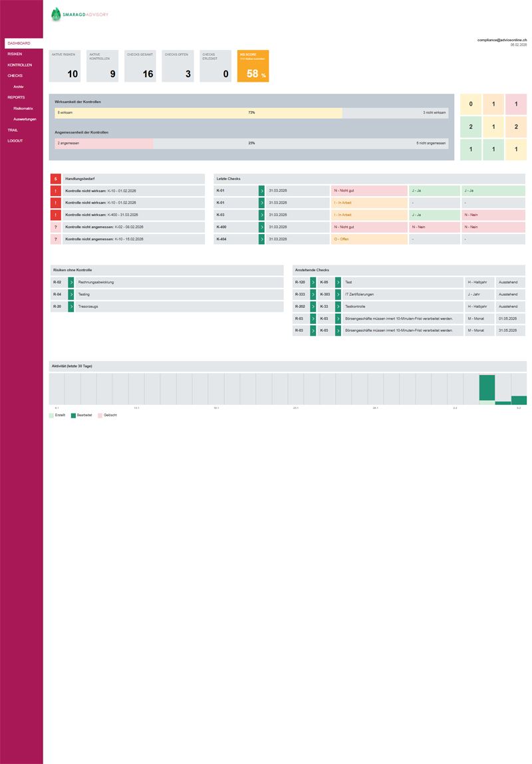
Task: Click the orange RIS-Score 58% tile
Action: pos(253,66)
